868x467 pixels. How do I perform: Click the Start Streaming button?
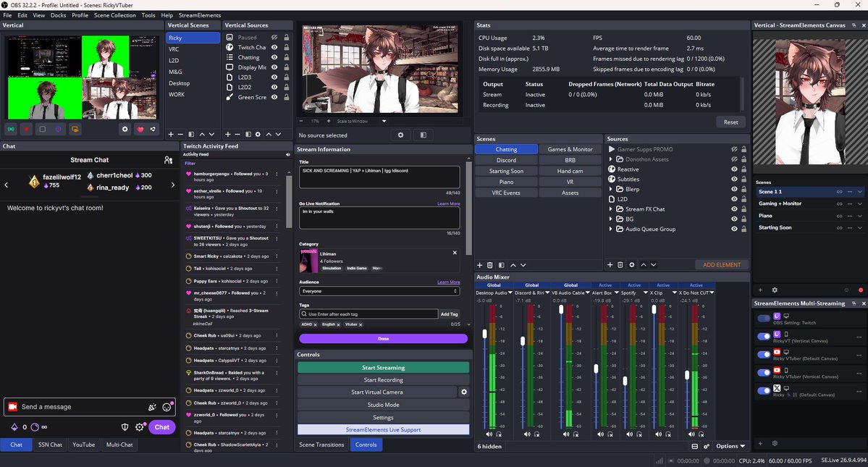(x=383, y=367)
